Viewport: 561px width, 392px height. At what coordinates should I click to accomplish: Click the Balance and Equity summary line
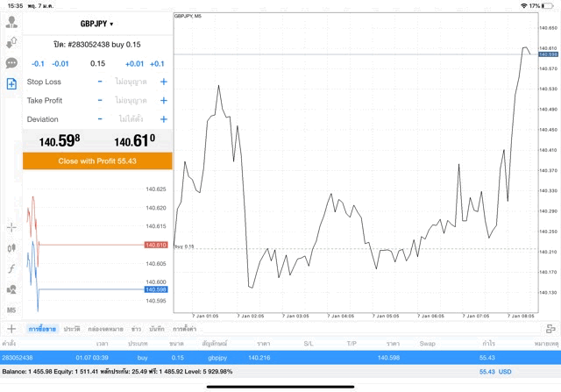117,372
